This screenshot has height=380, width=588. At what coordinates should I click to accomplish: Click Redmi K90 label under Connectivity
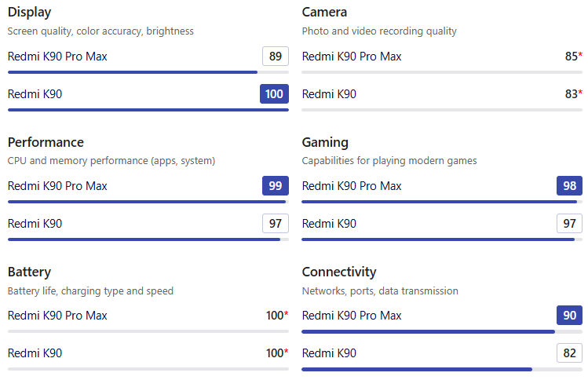tap(329, 353)
